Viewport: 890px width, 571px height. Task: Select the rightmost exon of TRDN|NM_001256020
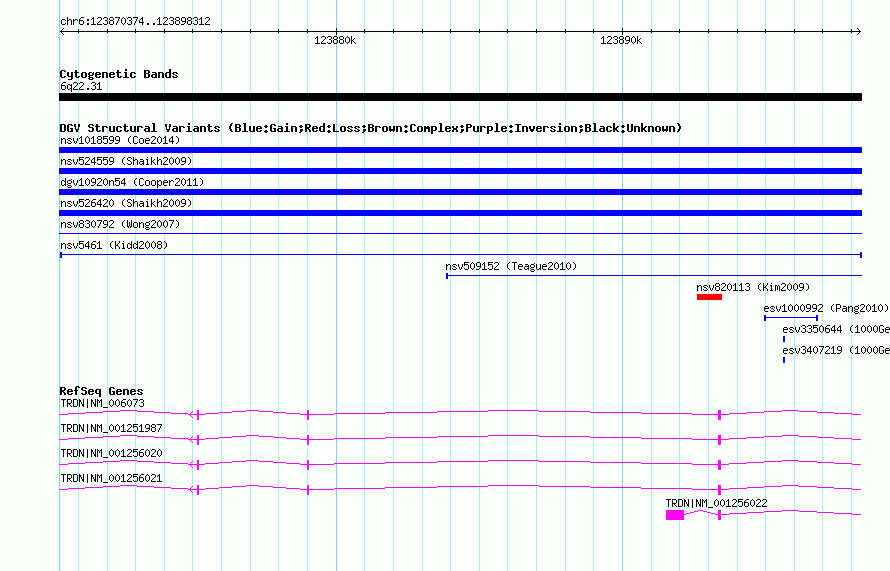pyautogui.click(x=719, y=465)
